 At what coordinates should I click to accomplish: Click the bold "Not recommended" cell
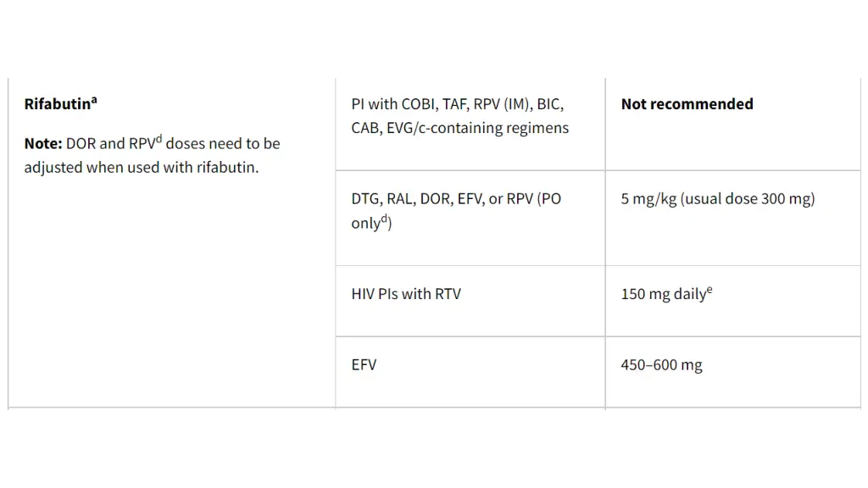click(687, 104)
